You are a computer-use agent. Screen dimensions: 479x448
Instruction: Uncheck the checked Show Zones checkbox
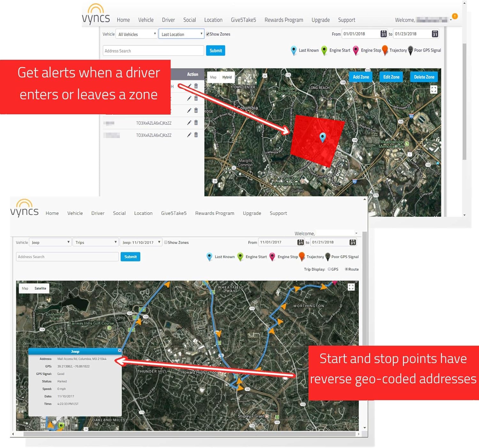point(208,34)
